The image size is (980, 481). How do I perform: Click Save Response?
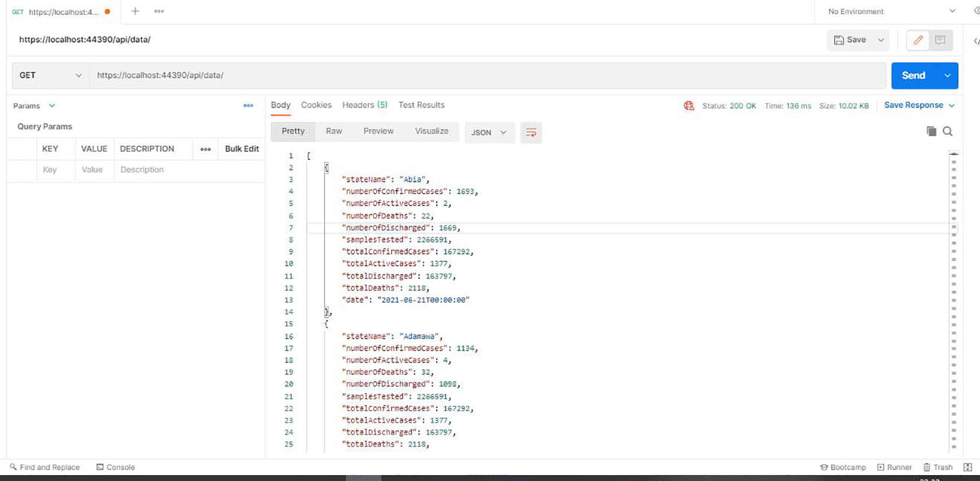pyautogui.click(x=914, y=105)
